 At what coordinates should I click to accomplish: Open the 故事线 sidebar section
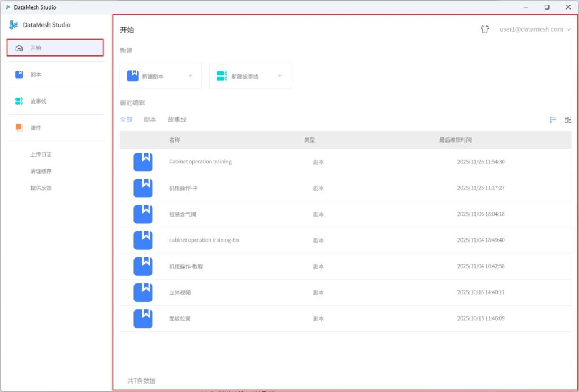pyautogui.click(x=38, y=101)
